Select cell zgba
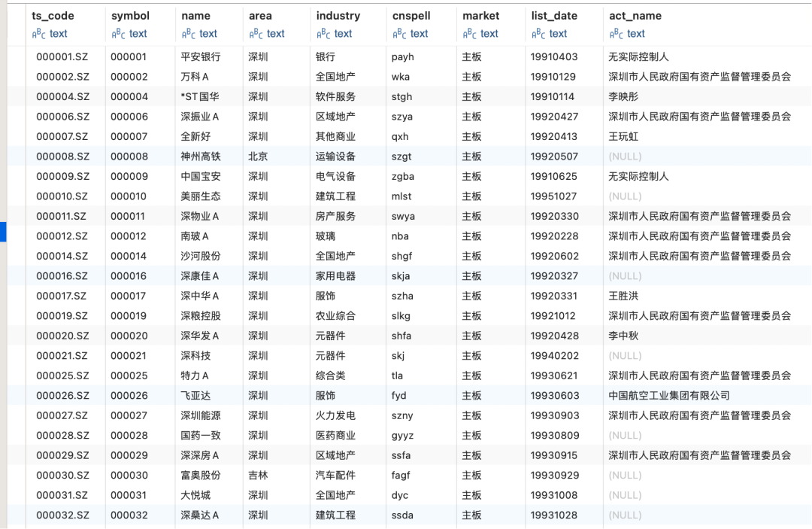Viewport: 812px width, 529px height. click(x=403, y=177)
